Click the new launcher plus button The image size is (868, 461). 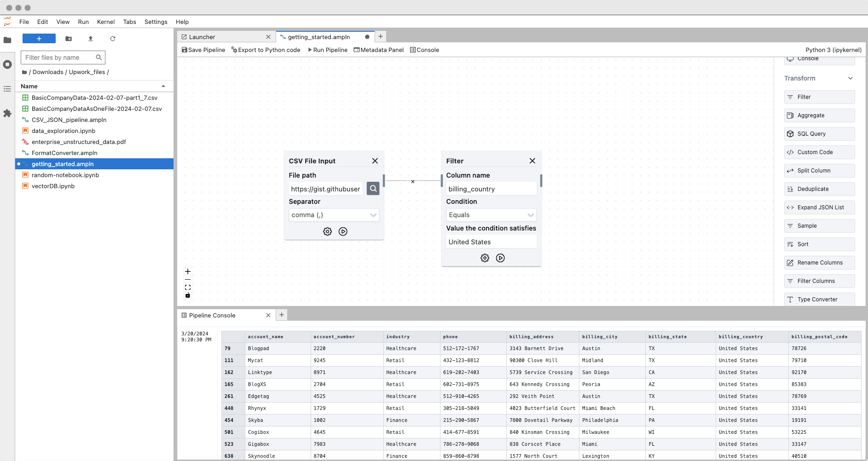tap(39, 39)
